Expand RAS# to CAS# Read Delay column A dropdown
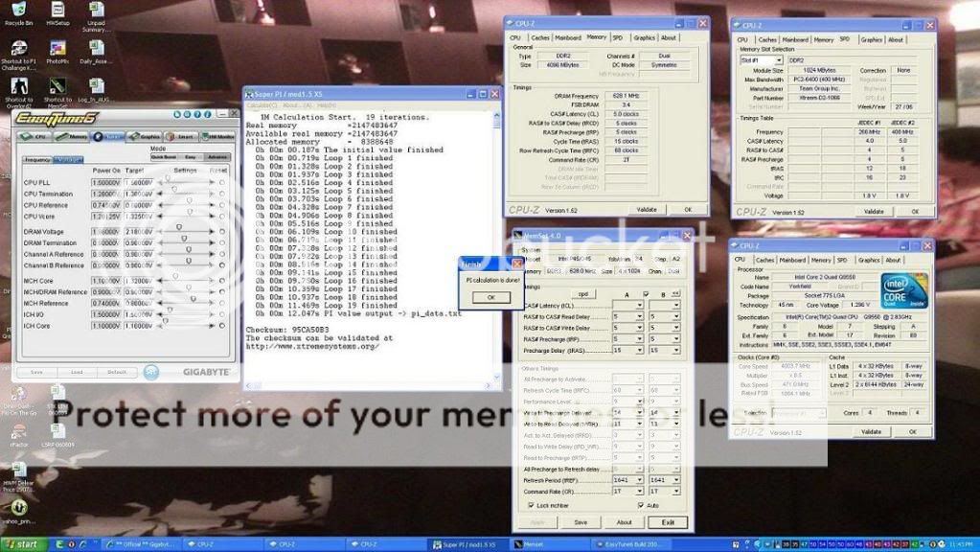 [x=639, y=317]
